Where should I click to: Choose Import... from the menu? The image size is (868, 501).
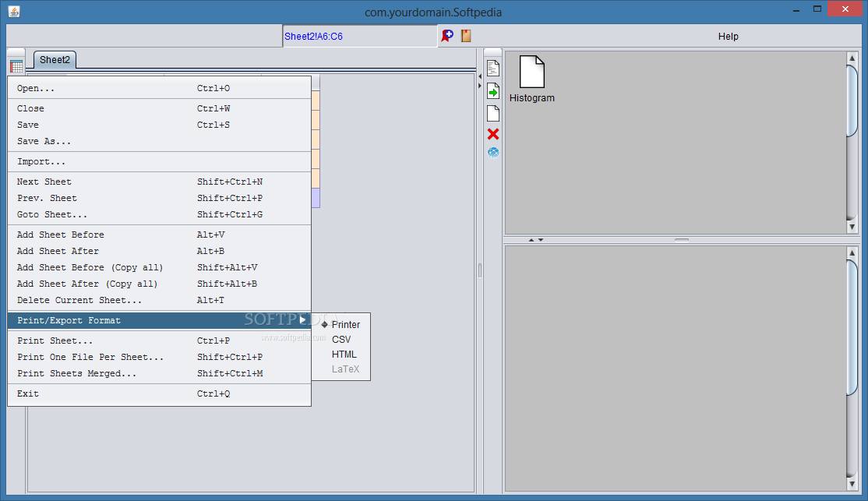coord(160,161)
